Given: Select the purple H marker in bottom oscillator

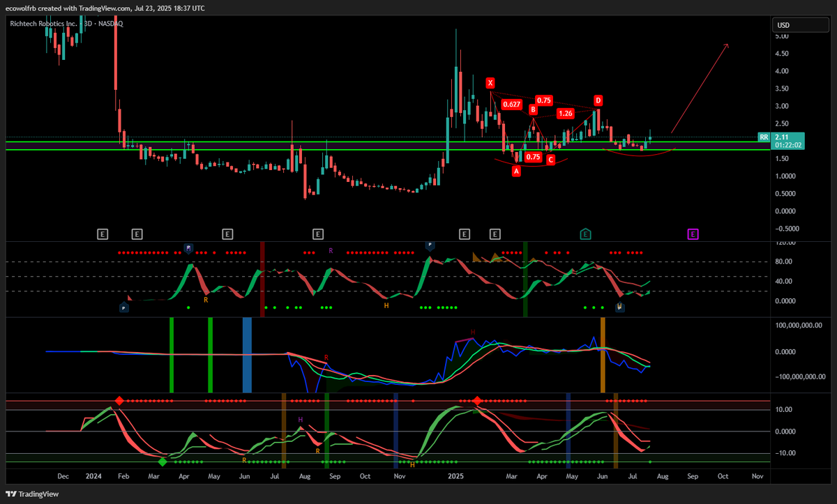Looking at the screenshot, I should (301, 420).
